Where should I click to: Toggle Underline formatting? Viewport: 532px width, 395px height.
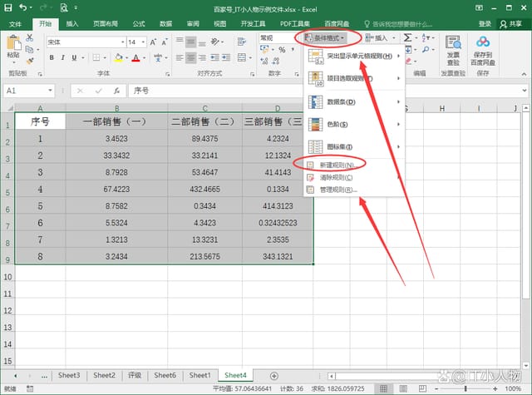pyautogui.click(x=74, y=57)
